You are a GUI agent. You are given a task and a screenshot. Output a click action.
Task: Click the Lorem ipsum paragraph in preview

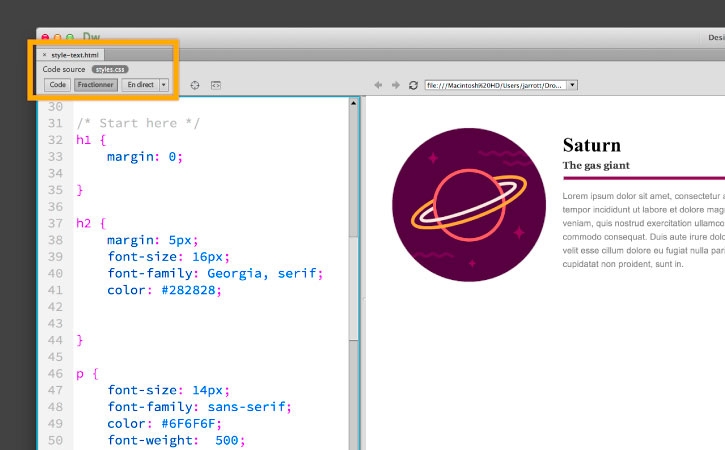pyautogui.click(x=644, y=230)
